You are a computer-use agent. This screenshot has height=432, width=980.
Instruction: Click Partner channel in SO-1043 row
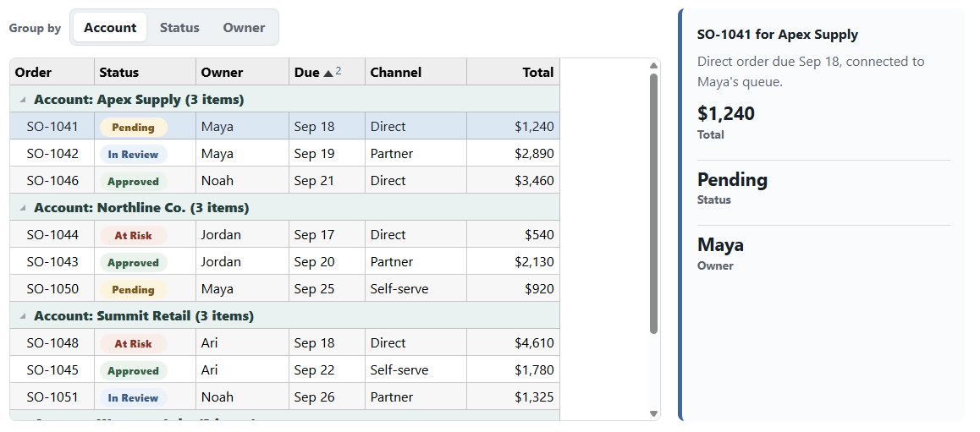[x=416, y=261]
